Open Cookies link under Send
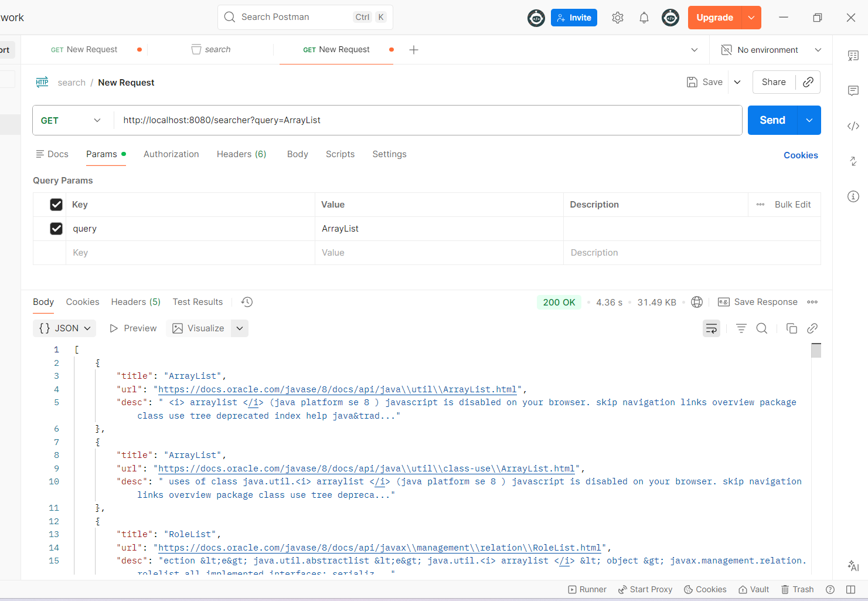The height and width of the screenshot is (601, 868). tap(801, 155)
